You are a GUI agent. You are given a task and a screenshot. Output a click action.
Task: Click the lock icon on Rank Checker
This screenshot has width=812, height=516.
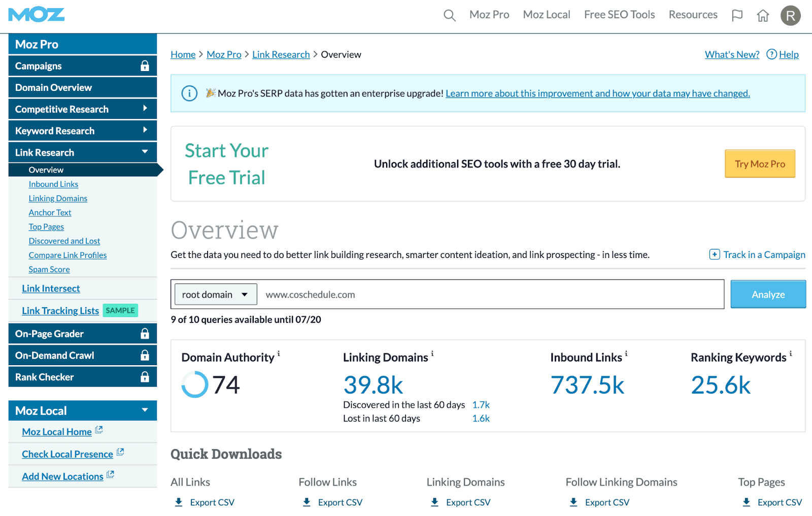(x=145, y=377)
